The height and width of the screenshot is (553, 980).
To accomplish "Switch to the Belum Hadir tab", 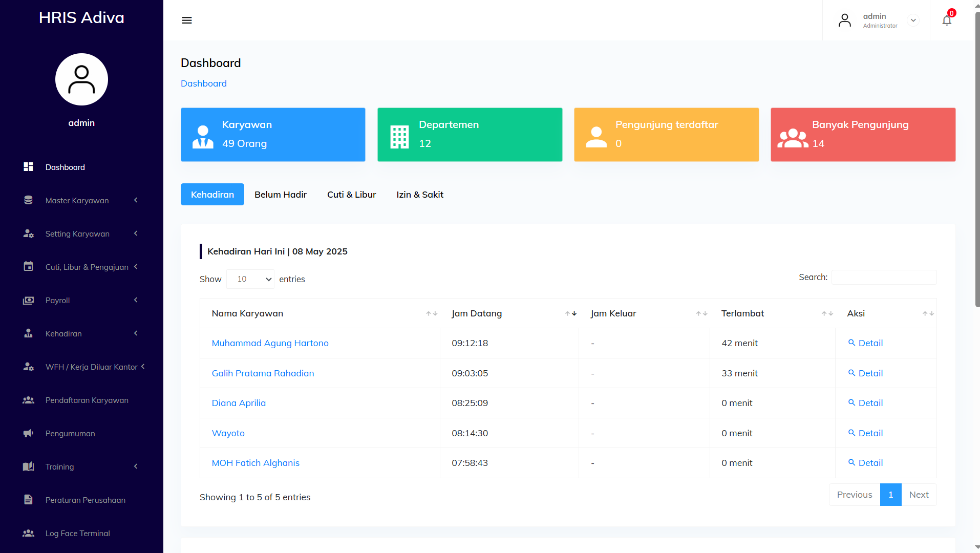I will 280,195.
